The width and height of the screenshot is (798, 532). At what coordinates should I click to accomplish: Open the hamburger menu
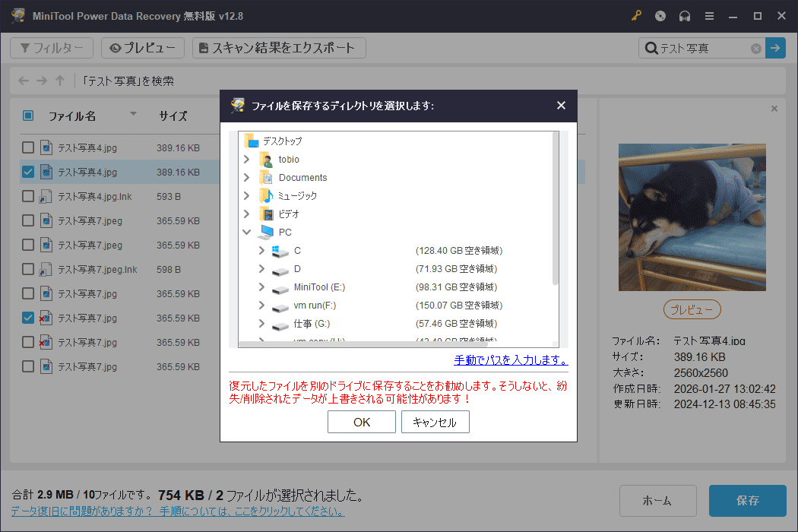pos(708,15)
